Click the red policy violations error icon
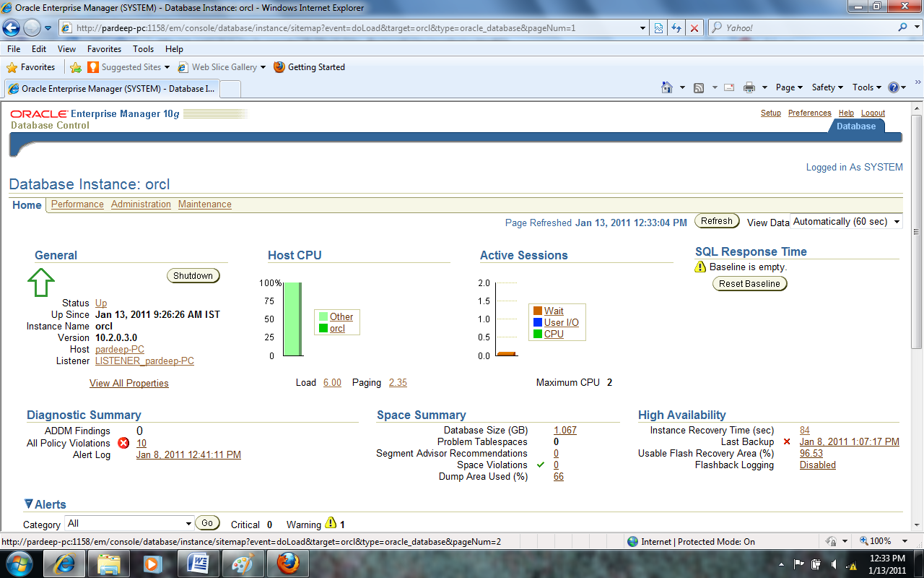The height and width of the screenshot is (578, 924). (123, 443)
